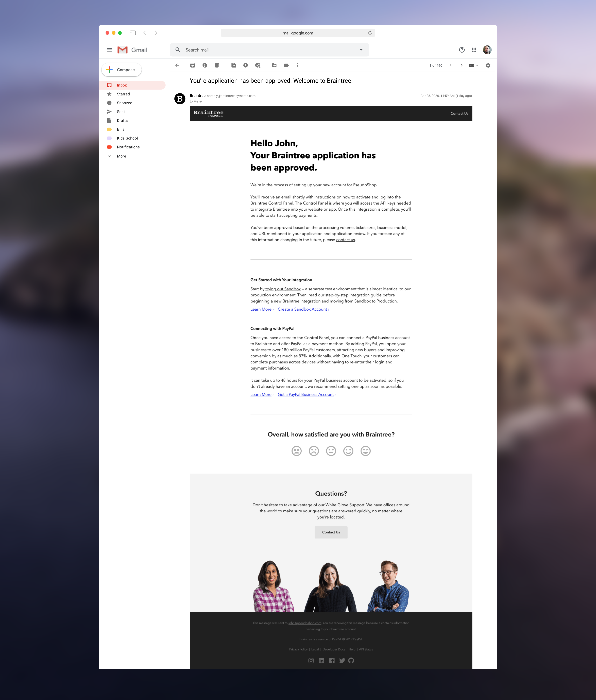This screenshot has height=700, width=596.
Task: Report this email as spam
Action: 205,66
